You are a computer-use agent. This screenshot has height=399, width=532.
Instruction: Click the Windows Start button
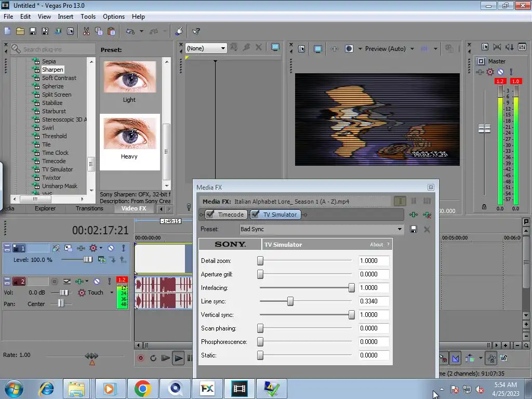[x=14, y=389]
